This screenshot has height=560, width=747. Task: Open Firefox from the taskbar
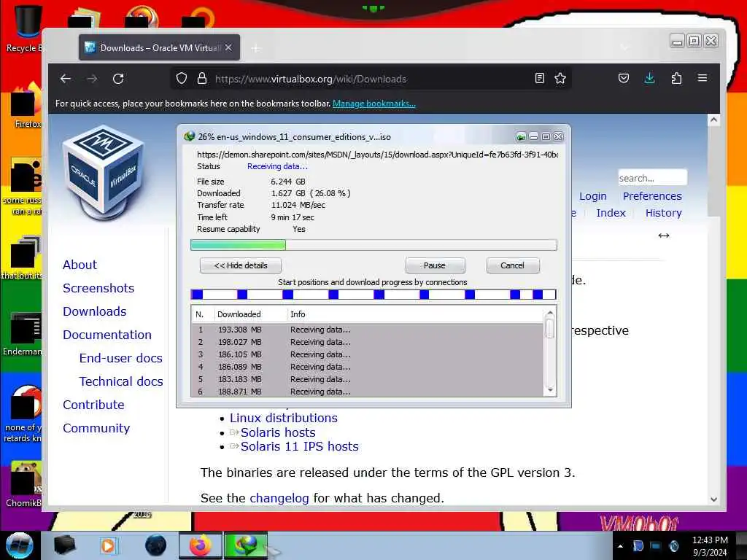tap(200, 545)
